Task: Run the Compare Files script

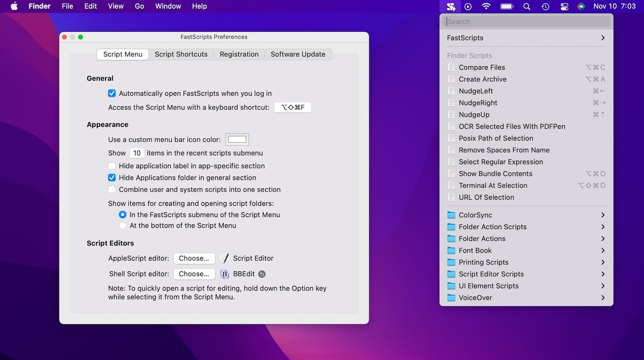Action: tap(482, 67)
